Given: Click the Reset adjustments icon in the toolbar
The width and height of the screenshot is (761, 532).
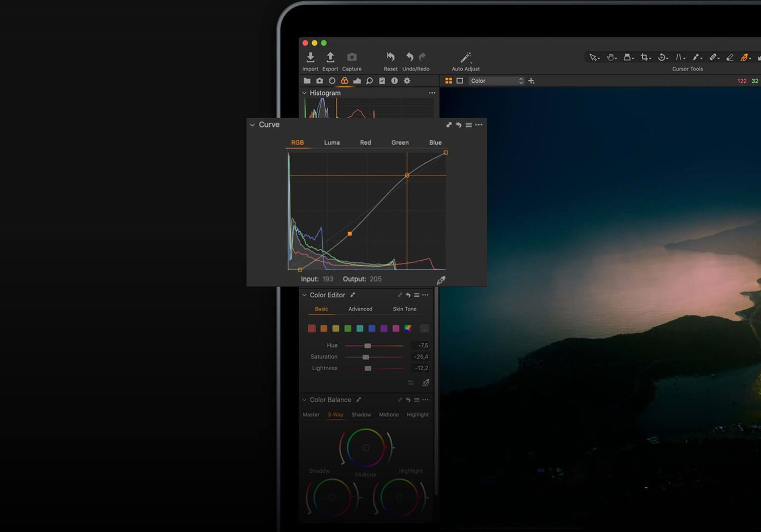Looking at the screenshot, I should point(391,56).
